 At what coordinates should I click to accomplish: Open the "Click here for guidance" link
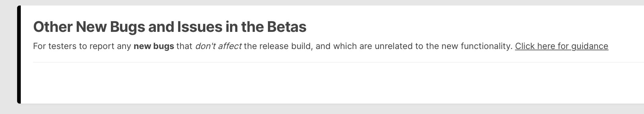pos(562,46)
